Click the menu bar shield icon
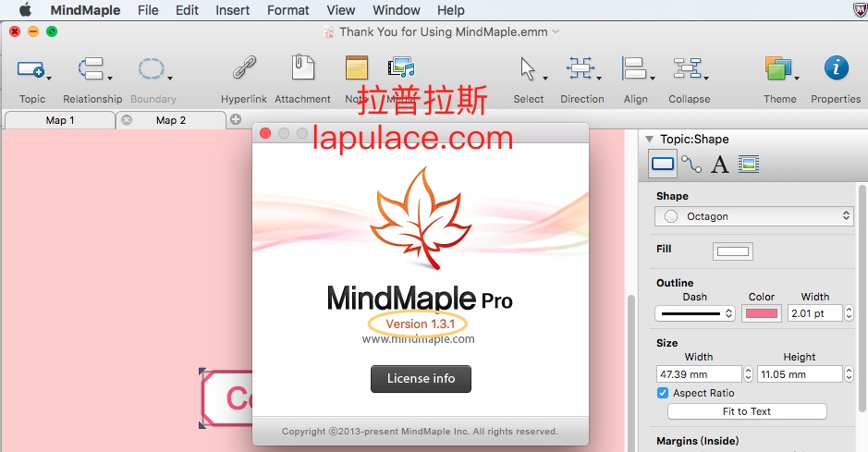This screenshot has width=868, height=452. (x=860, y=10)
